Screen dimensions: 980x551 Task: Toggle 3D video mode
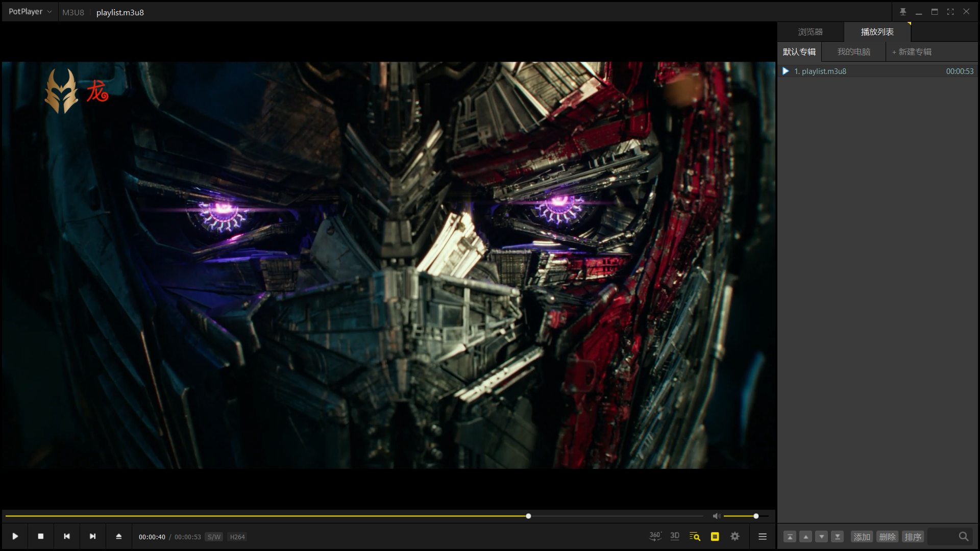(675, 536)
